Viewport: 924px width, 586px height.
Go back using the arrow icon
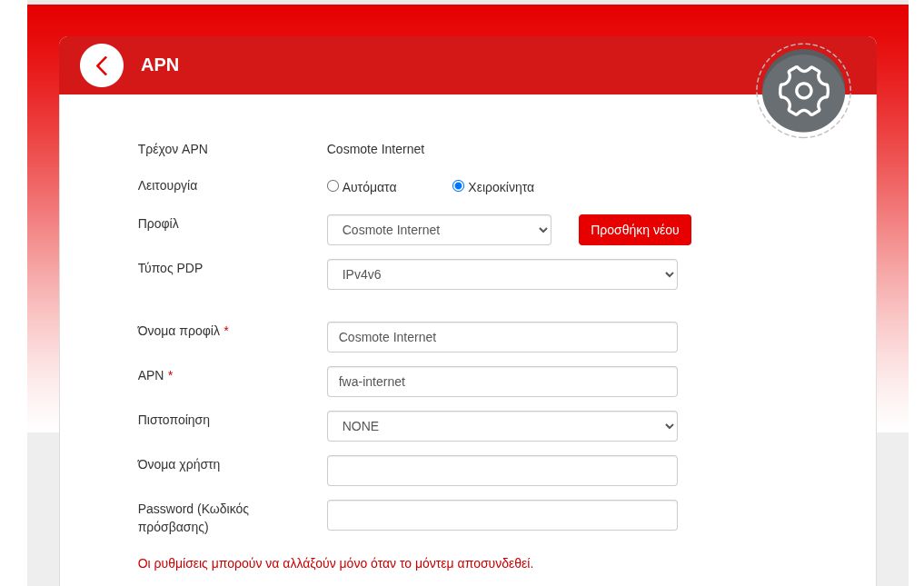click(102, 65)
